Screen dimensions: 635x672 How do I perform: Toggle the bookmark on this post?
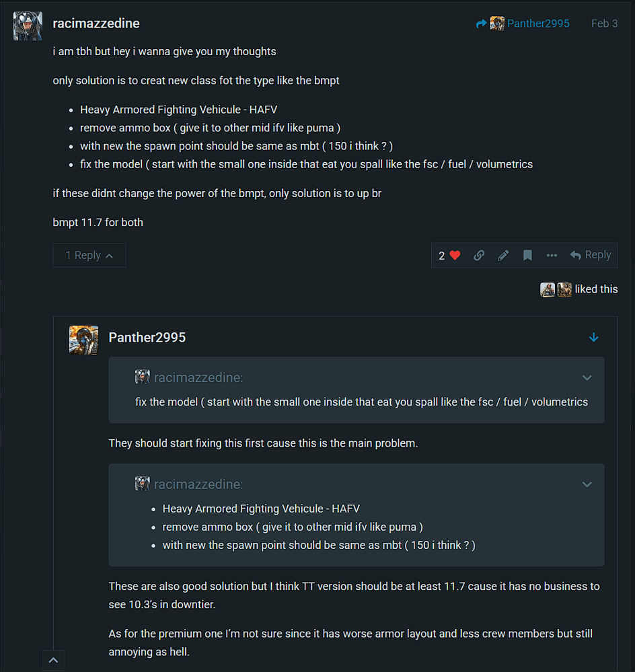pos(528,256)
